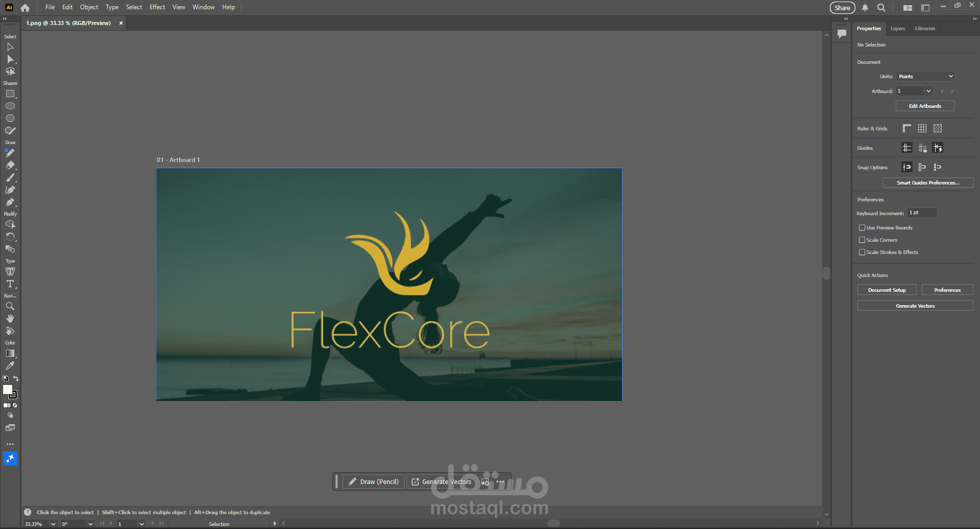This screenshot has height=529, width=980.
Task: Toggle the transparency grid icon
Action: tap(938, 128)
